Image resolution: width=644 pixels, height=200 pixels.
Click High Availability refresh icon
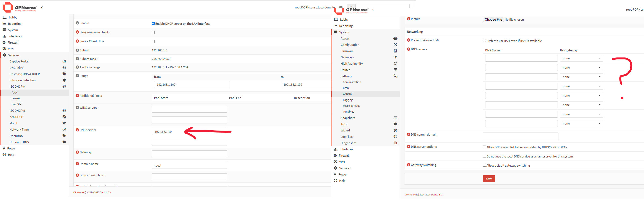tap(395, 63)
